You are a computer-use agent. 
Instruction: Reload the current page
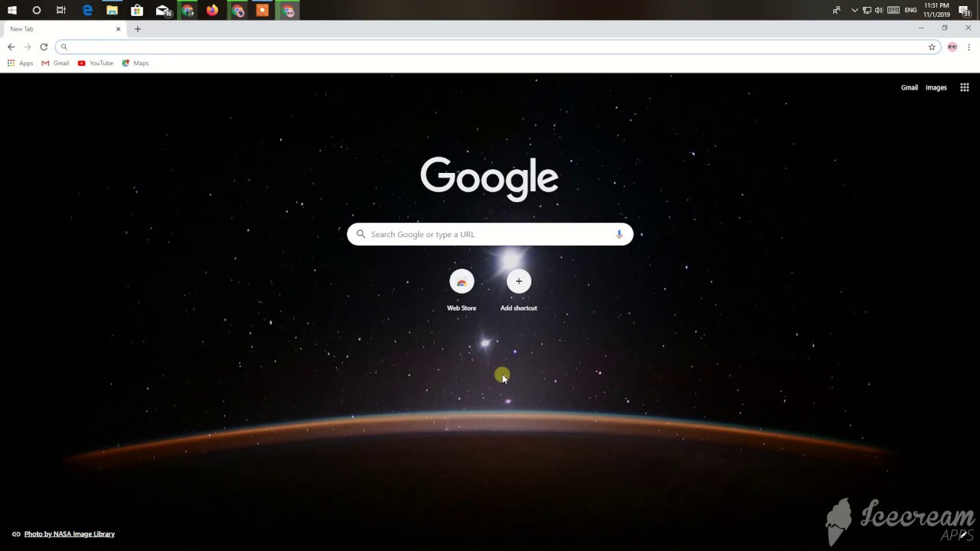[x=44, y=47]
